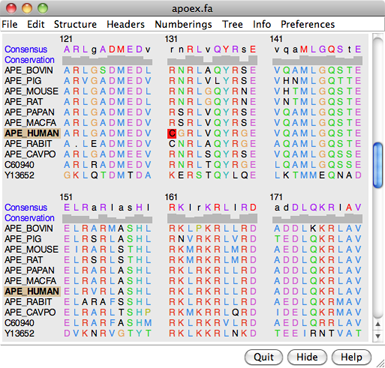The width and height of the screenshot is (385, 368).
Task: Click the scroll up arrow
Action: (378, 324)
